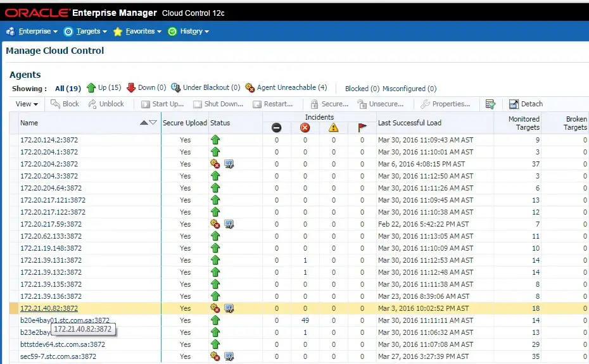Filter agents by Misconfigured (0)

[x=409, y=89]
